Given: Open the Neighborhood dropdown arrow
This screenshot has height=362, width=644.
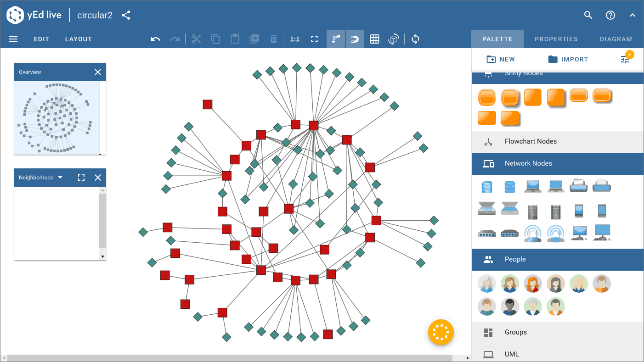Looking at the screenshot, I should pos(60,178).
